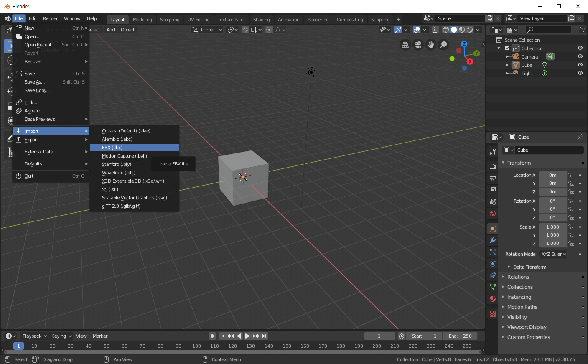The width and height of the screenshot is (588, 364).
Task: Hide the Cube in outliner
Action: point(580,65)
